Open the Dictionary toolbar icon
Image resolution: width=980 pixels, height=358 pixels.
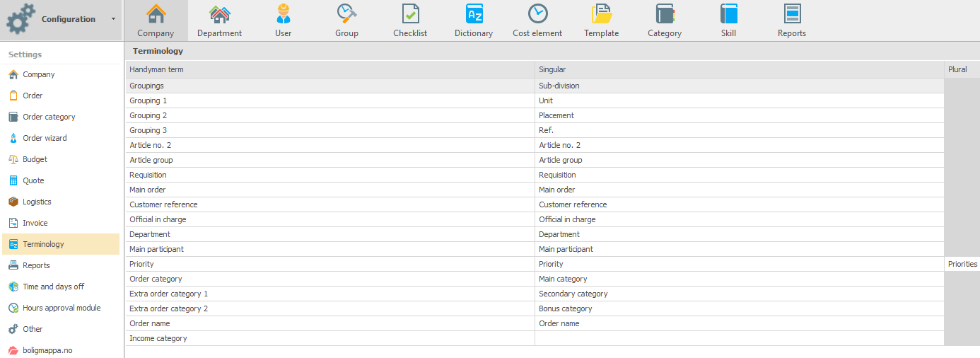point(474,21)
